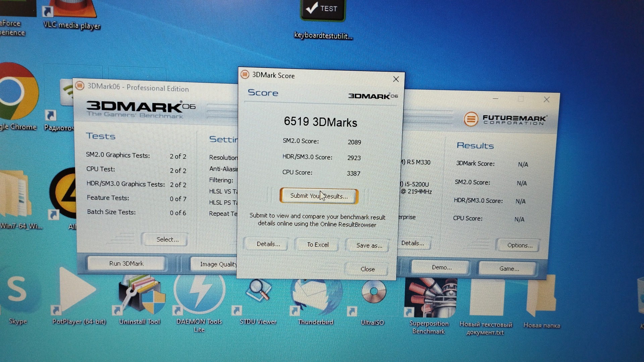Export the score with To Excel

318,245
